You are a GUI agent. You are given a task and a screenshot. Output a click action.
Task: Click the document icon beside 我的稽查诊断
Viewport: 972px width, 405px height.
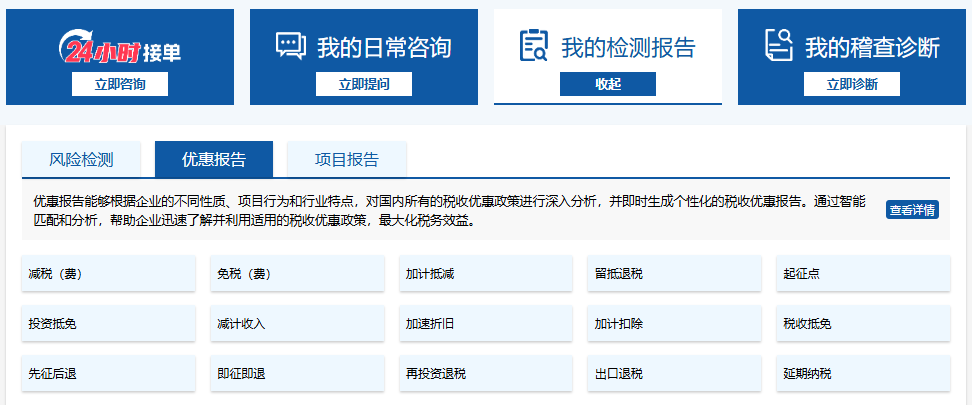[778, 46]
